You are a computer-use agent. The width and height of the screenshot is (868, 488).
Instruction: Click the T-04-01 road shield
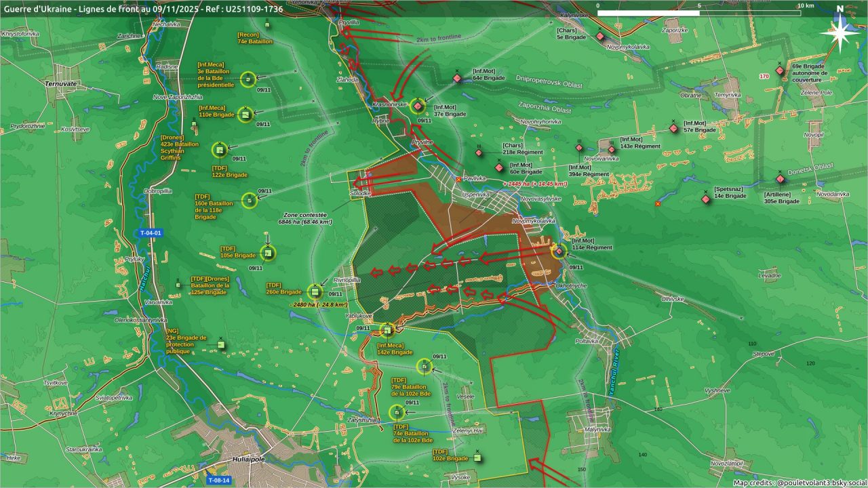151,233
